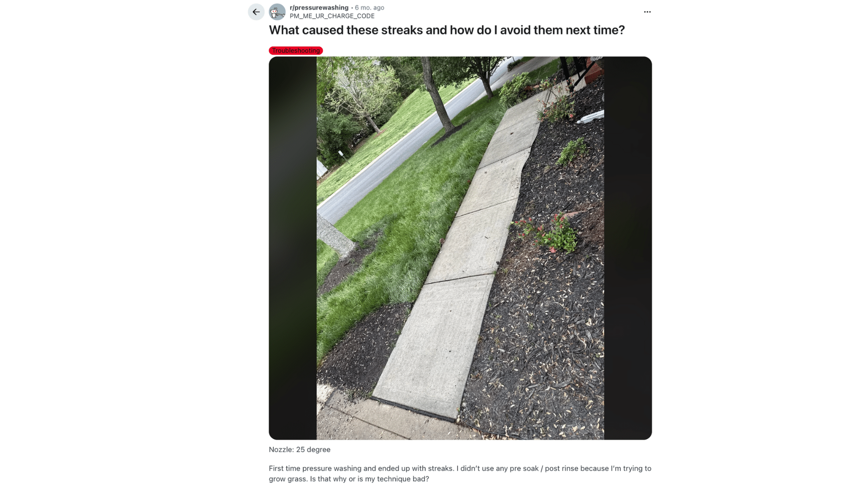
Task: Open the three-dot post options menu
Action: tap(647, 12)
